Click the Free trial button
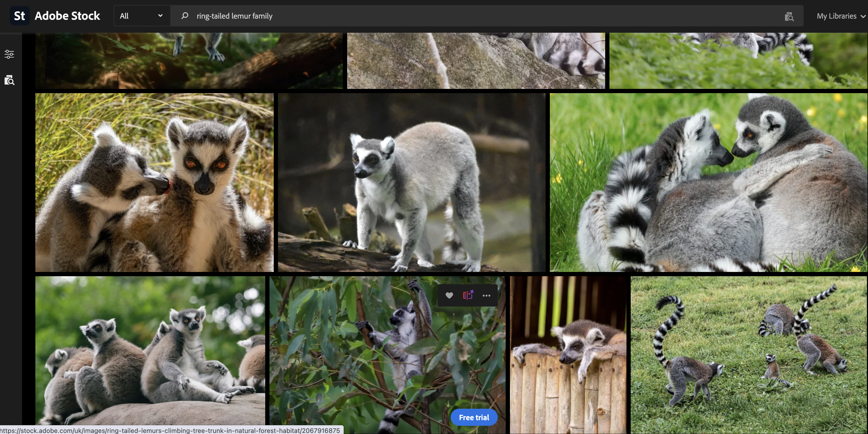Image resolution: width=868 pixels, height=434 pixels. tap(474, 418)
